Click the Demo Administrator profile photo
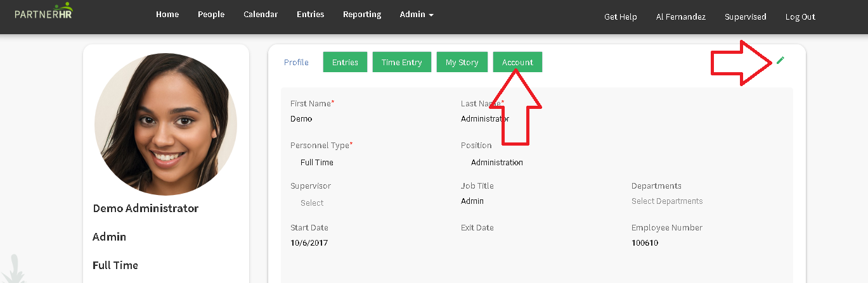 [x=165, y=124]
